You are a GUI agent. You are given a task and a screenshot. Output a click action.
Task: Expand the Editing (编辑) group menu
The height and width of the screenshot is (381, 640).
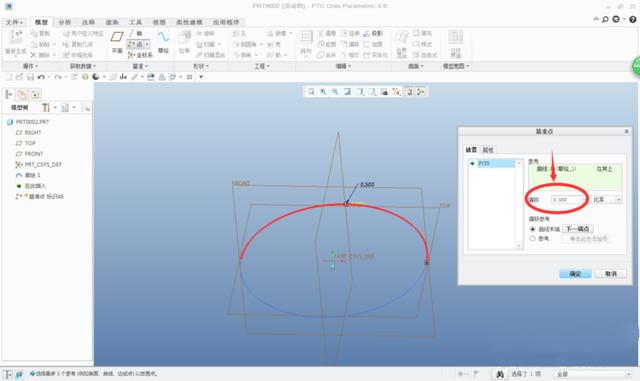pos(343,66)
